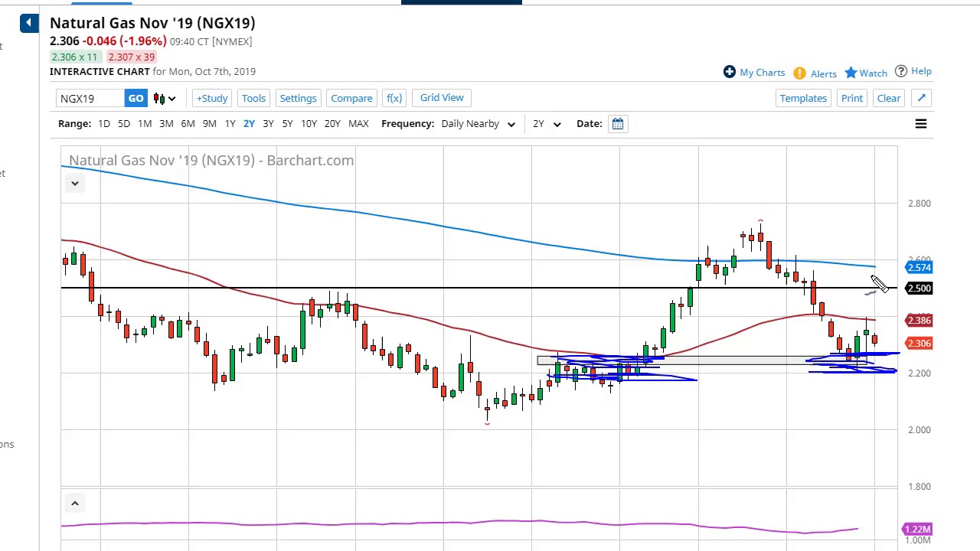Select the 1M range
The image size is (980, 551).
click(x=145, y=124)
